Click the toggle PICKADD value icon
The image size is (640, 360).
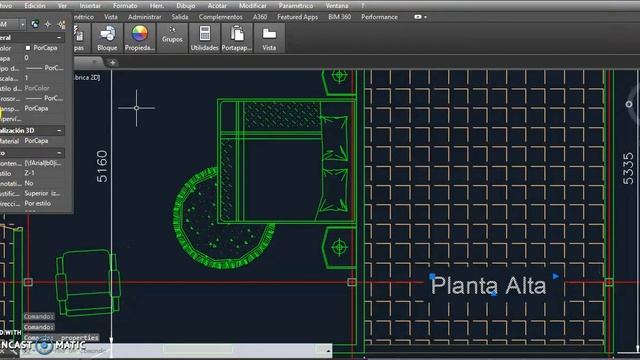pyautogui.click(x=35, y=24)
